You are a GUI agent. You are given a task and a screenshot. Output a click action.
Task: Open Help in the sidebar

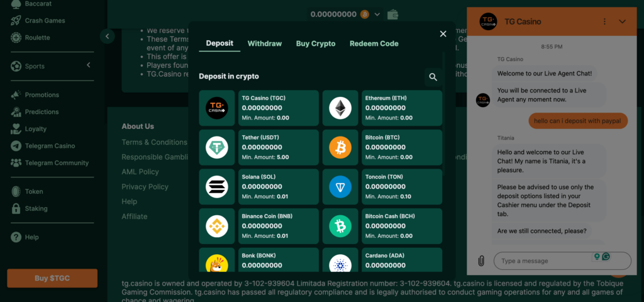tap(31, 237)
